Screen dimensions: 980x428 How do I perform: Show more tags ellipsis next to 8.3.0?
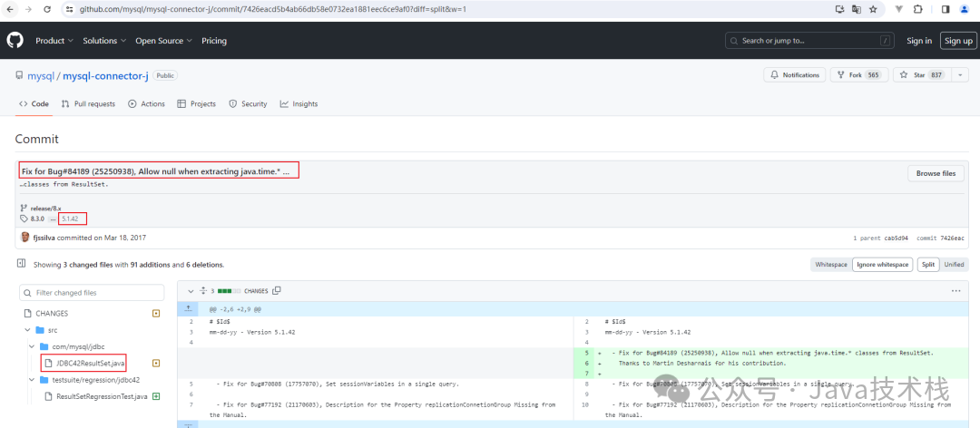point(52,219)
